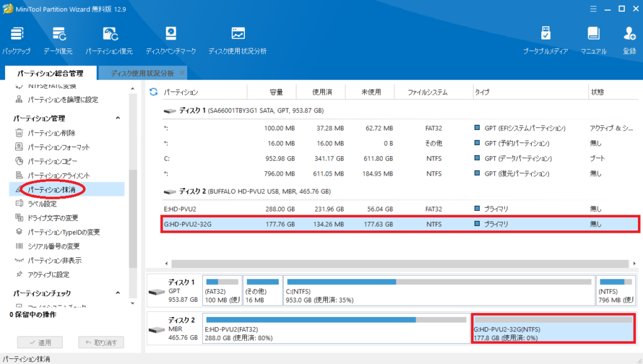
Task: Open the バックアップ backup tool
Action: point(16,41)
